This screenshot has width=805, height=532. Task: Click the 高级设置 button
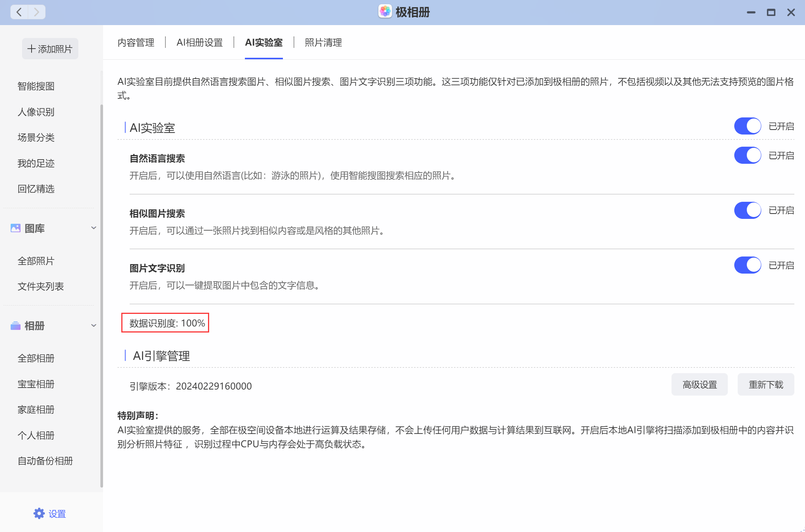point(699,385)
